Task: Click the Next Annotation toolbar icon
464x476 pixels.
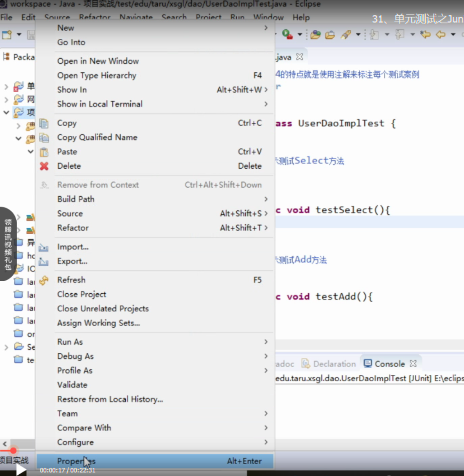Action: coord(374,35)
